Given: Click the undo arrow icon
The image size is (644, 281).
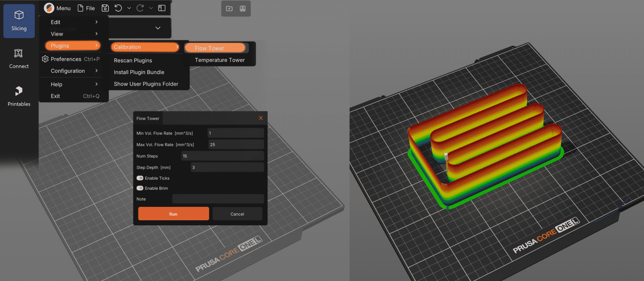Looking at the screenshot, I should tap(118, 8).
